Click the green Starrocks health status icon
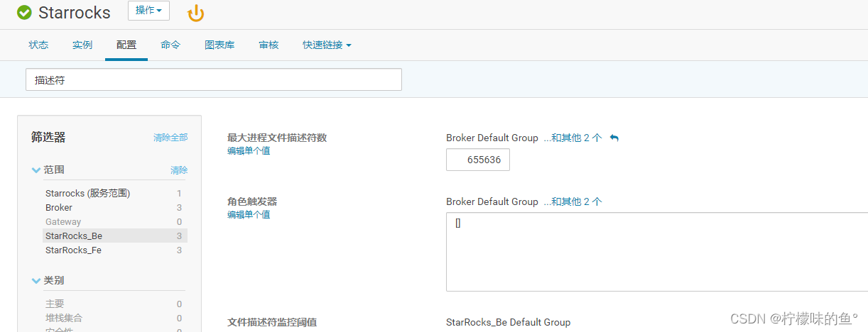Image resolution: width=868 pixels, height=332 pixels. [25, 13]
